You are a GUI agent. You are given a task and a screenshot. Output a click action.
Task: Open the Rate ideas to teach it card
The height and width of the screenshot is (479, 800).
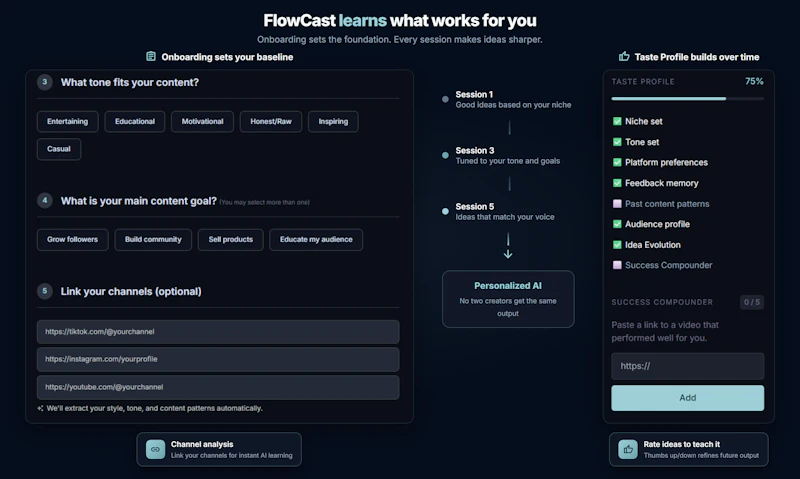click(689, 449)
